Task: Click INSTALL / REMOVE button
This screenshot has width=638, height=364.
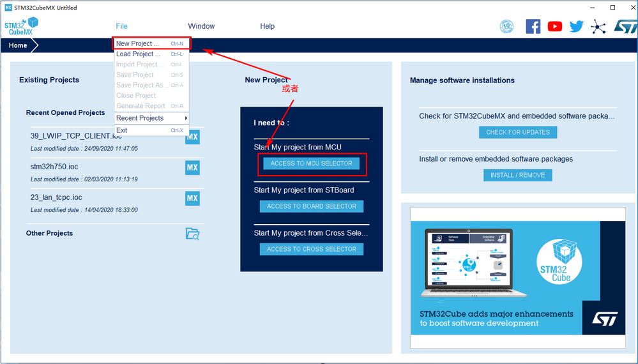Action: coord(517,175)
